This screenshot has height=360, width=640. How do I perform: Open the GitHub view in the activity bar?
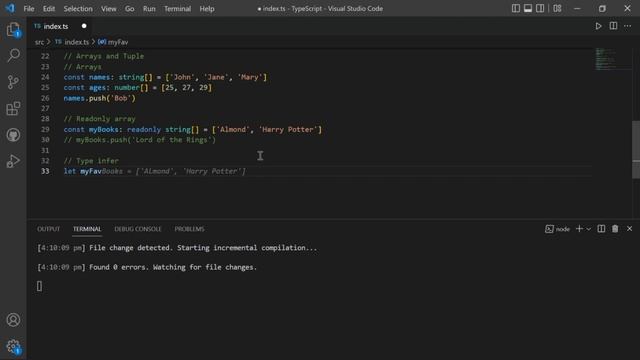point(13,135)
